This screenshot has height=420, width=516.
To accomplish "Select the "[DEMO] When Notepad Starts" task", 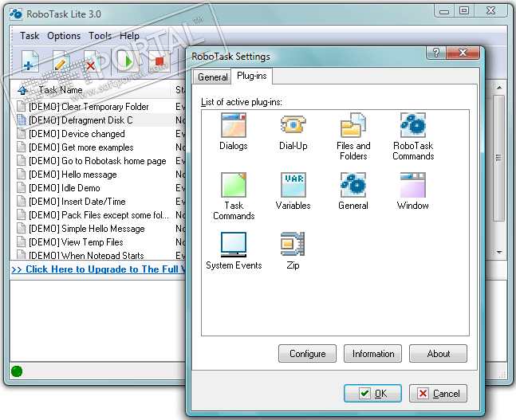I will [86, 255].
